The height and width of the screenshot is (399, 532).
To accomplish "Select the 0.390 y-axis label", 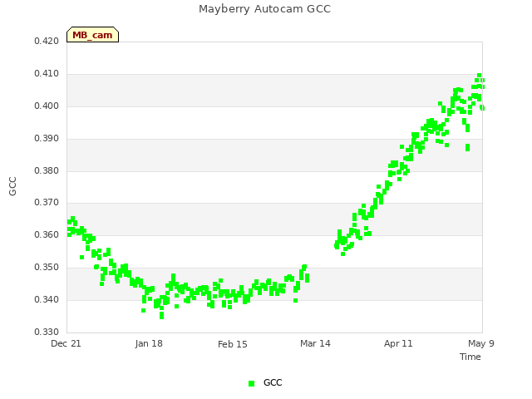I will pos(47,139).
